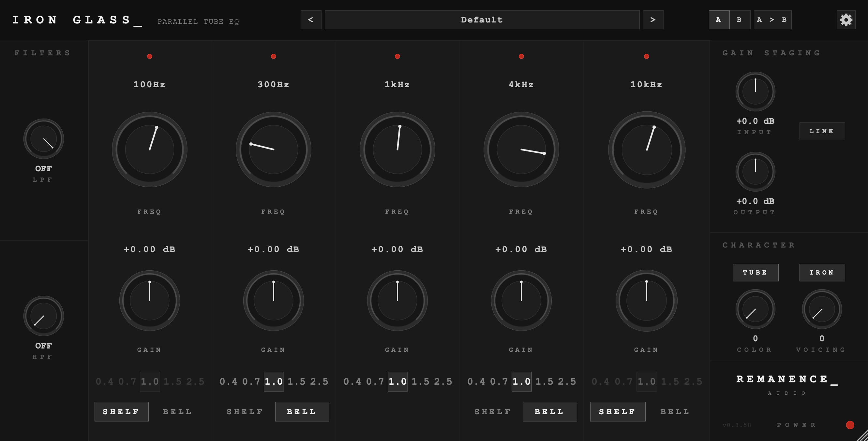
Task: Select BELL for the 300Hz band
Action: point(302,411)
